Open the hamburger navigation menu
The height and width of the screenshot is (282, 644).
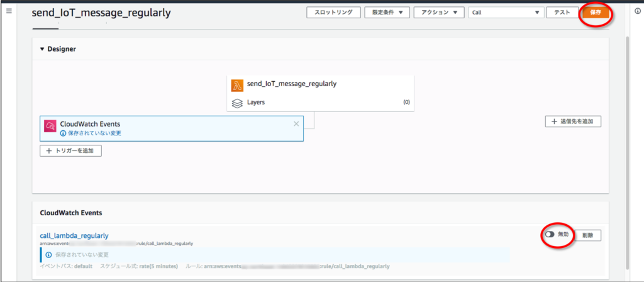click(x=9, y=13)
